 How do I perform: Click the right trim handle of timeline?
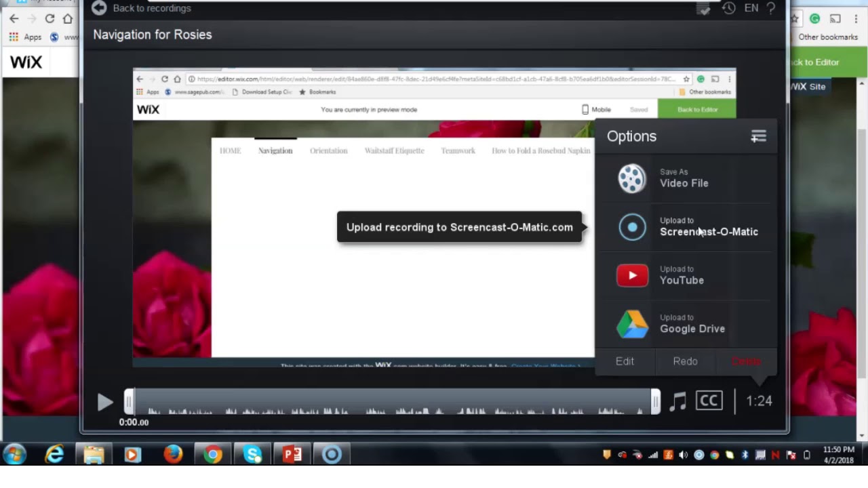pyautogui.click(x=656, y=401)
